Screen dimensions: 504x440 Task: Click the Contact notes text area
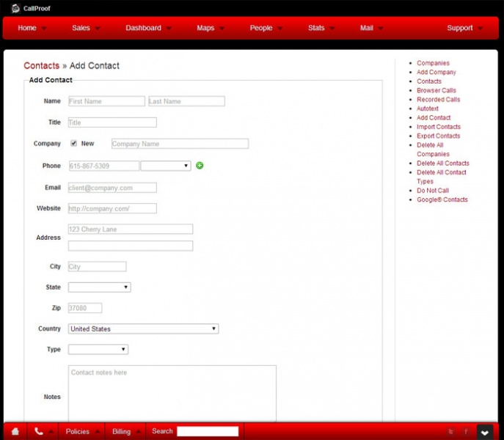point(172,394)
